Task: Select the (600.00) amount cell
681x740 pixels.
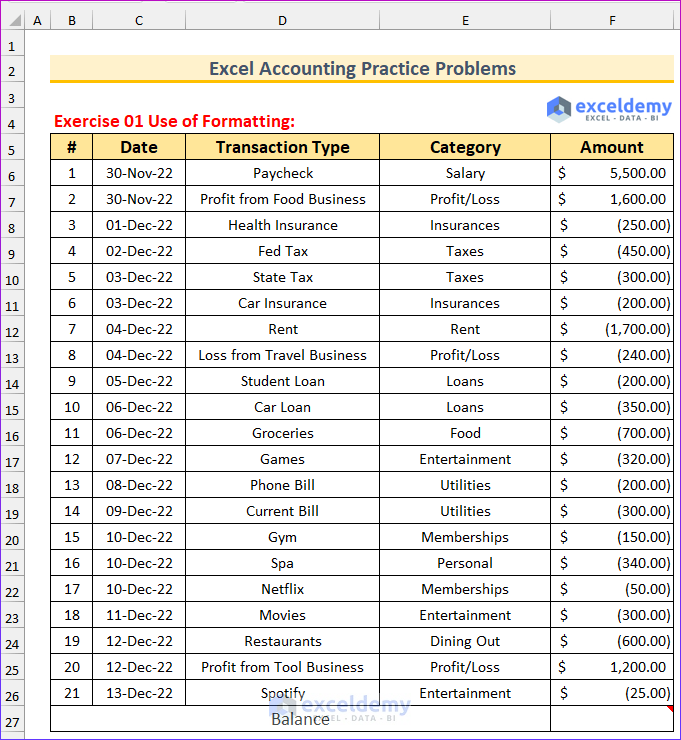Action: tap(612, 641)
